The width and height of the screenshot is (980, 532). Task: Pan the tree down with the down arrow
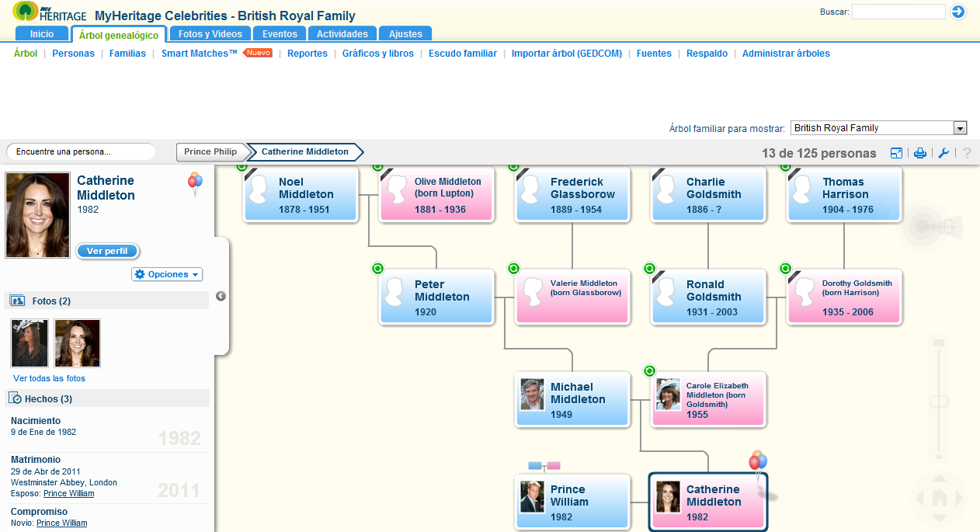pos(939,516)
